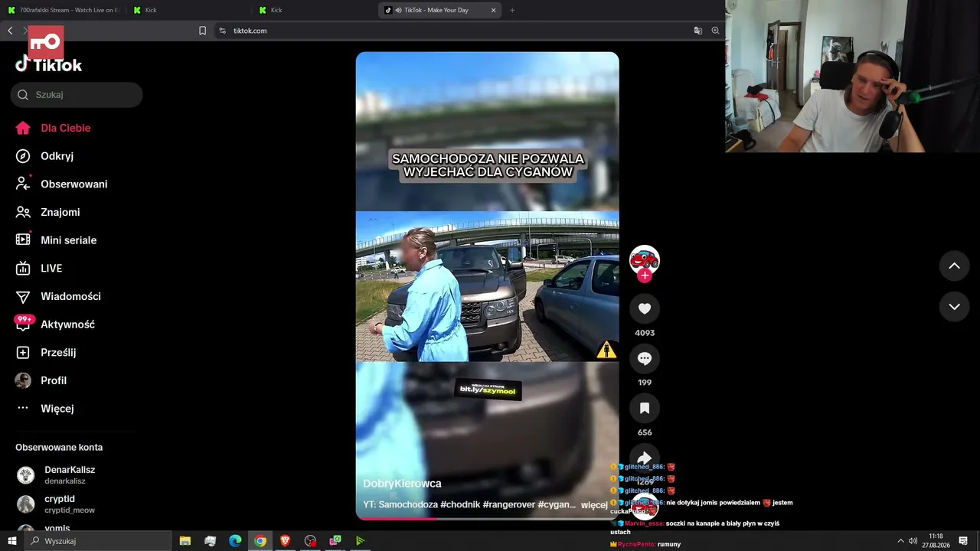The height and width of the screenshot is (551, 980).
Task: Switch to the second Kick tab
Action: pyautogui.click(x=188, y=10)
